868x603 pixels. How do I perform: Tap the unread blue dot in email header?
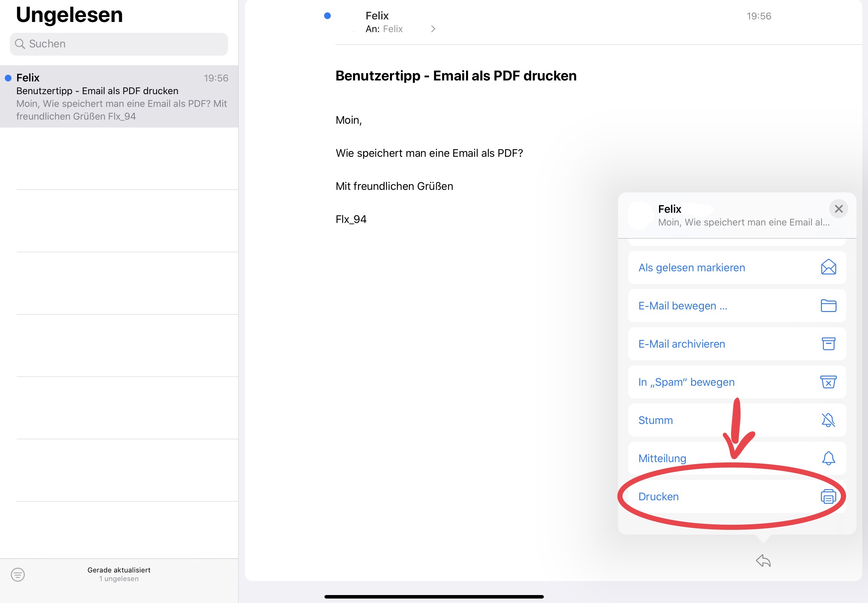point(327,16)
